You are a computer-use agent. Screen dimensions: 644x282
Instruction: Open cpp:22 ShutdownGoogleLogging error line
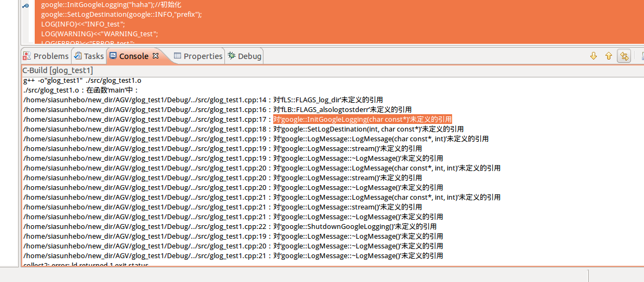pyautogui.click(x=230, y=227)
